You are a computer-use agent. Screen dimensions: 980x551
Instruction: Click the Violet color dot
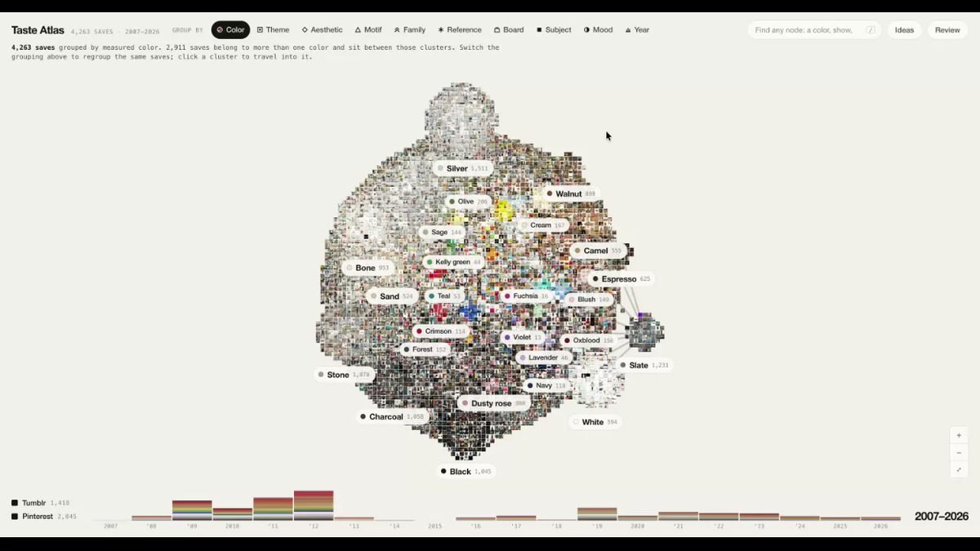507,337
